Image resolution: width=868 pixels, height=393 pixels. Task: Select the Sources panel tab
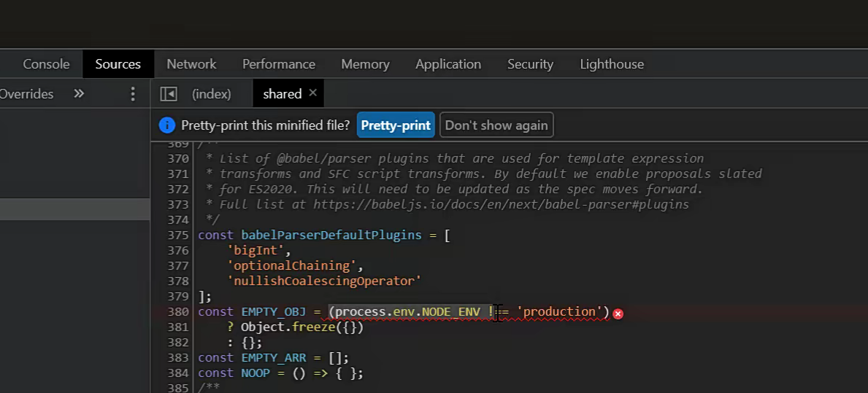tap(118, 64)
